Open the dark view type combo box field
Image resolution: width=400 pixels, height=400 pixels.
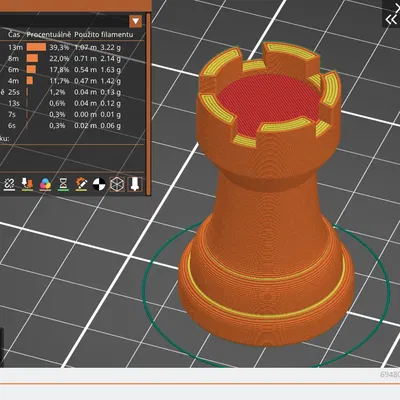64,21
